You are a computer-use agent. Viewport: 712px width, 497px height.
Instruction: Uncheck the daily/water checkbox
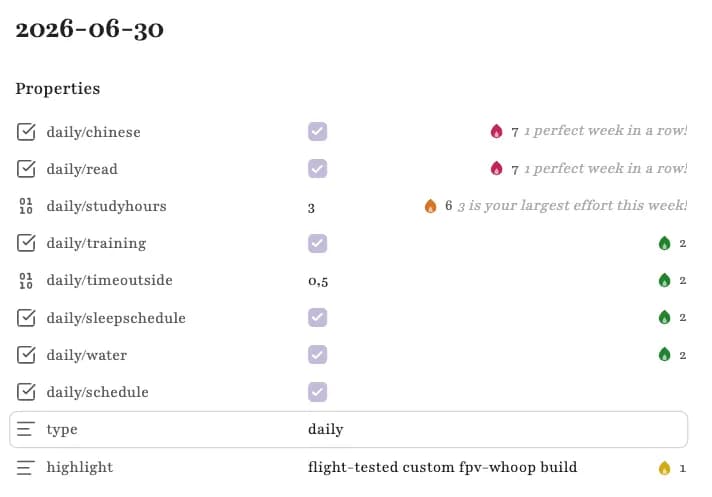[317, 355]
